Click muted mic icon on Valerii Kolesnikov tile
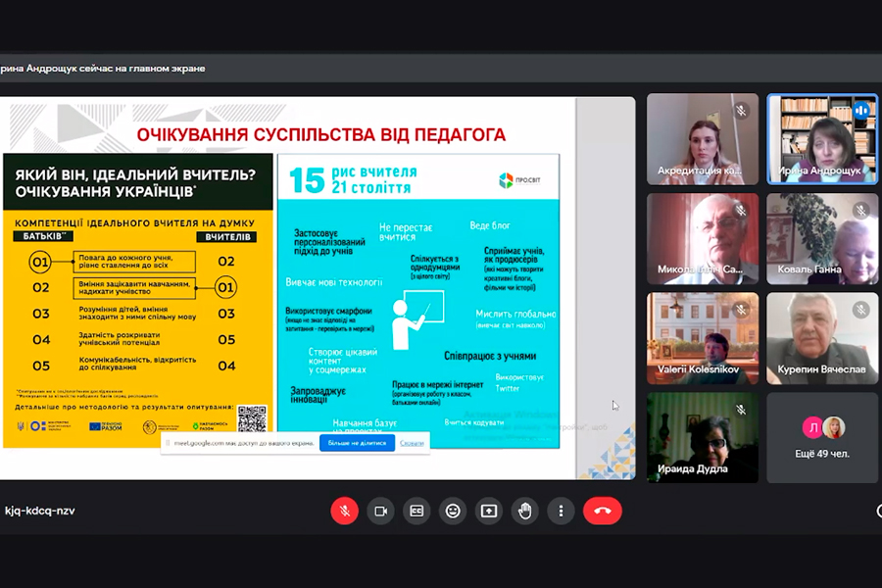This screenshot has width=882, height=588. pyautogui.click(x=742, y=310)
